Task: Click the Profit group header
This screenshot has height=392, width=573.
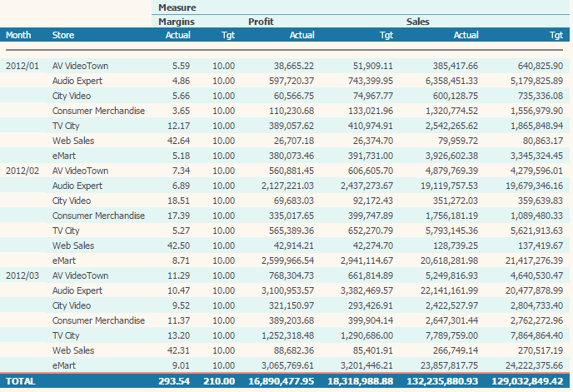Action: pos(262,22)
